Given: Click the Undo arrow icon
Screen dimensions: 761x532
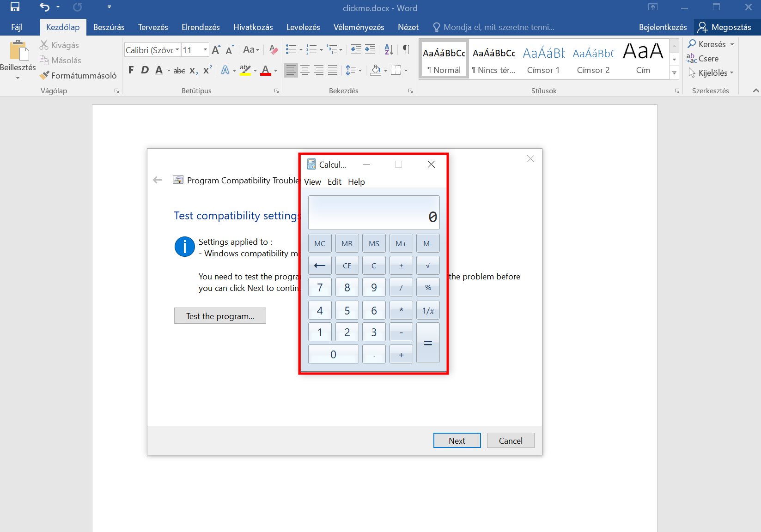Looking at the screenshot, I should [44, 7].
